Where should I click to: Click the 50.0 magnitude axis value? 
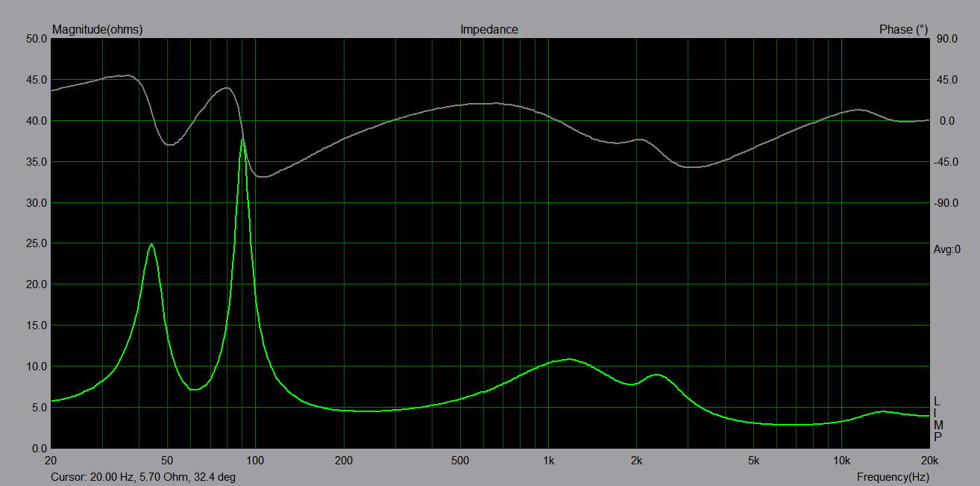pos(37,39)
